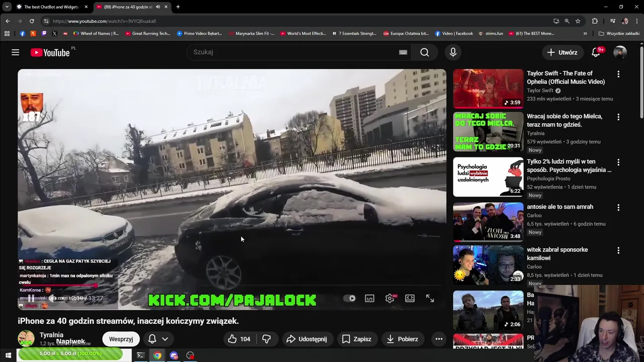The height and width of the screenshot is (362, 644).
Task: Open options for 'Tylko 2% ludzi' video
Action: [618, 162]
